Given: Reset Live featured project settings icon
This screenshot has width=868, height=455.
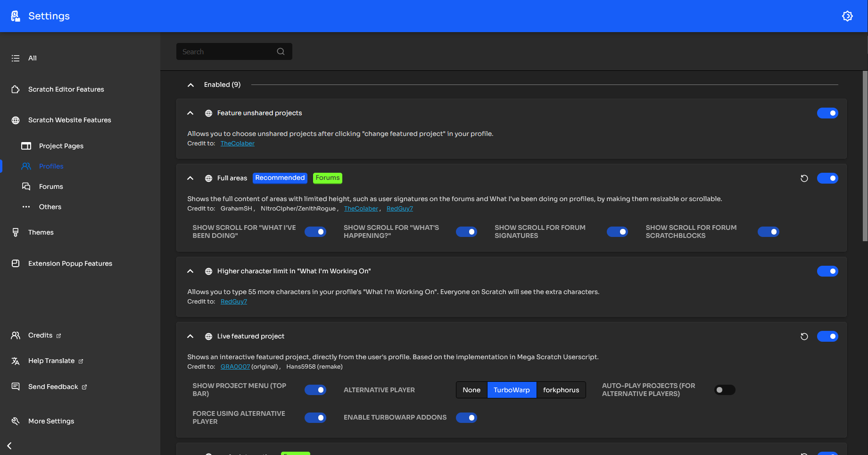Looking at the screenshot, I should (x=804, y=337).
